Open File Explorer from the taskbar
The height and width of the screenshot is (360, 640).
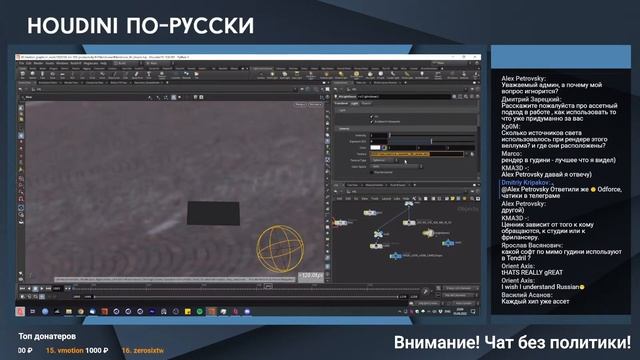click(69, 311)
